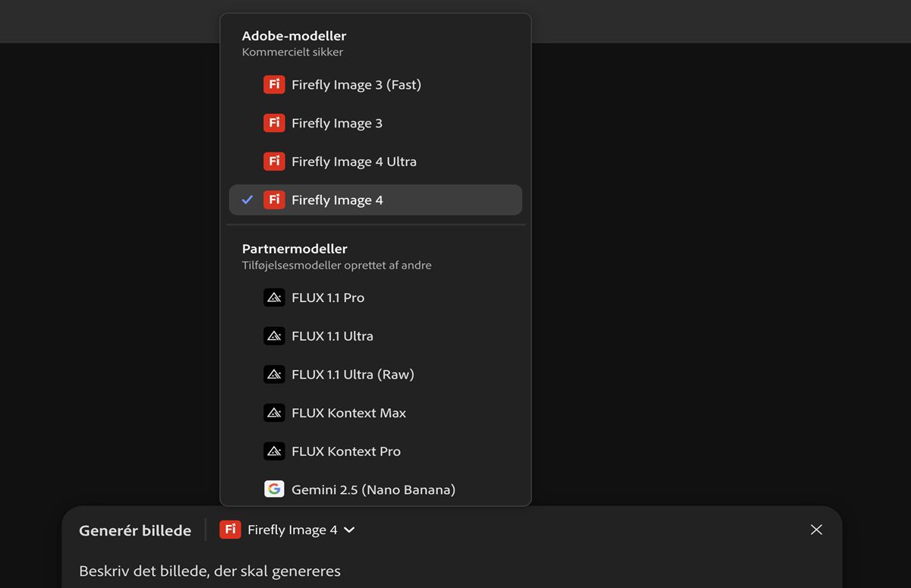911x588 pixels.
Task: Click the FLUX icon next to FLUX Kontext Max
Action: click(x=274, y=413)
